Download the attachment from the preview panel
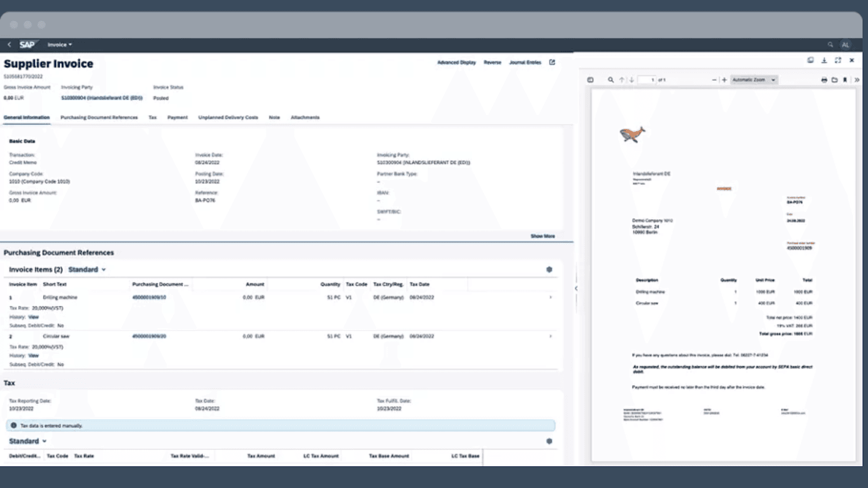 (824, 60)
